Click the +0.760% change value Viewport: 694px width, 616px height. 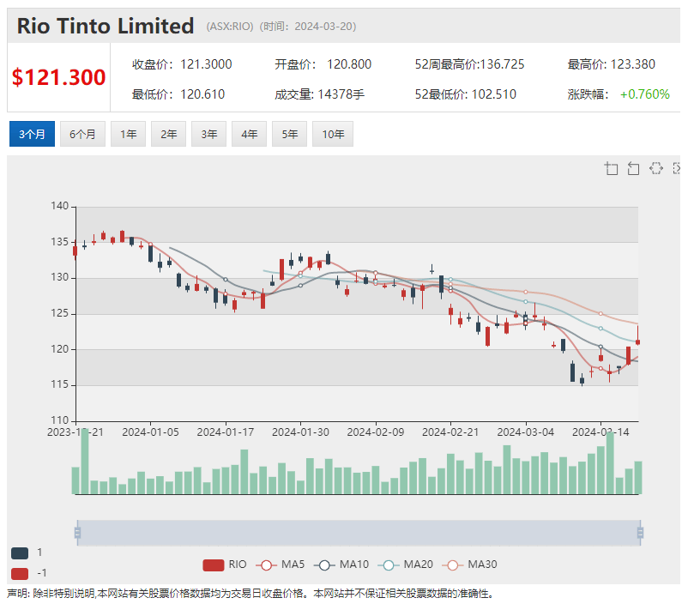point(645,94)
